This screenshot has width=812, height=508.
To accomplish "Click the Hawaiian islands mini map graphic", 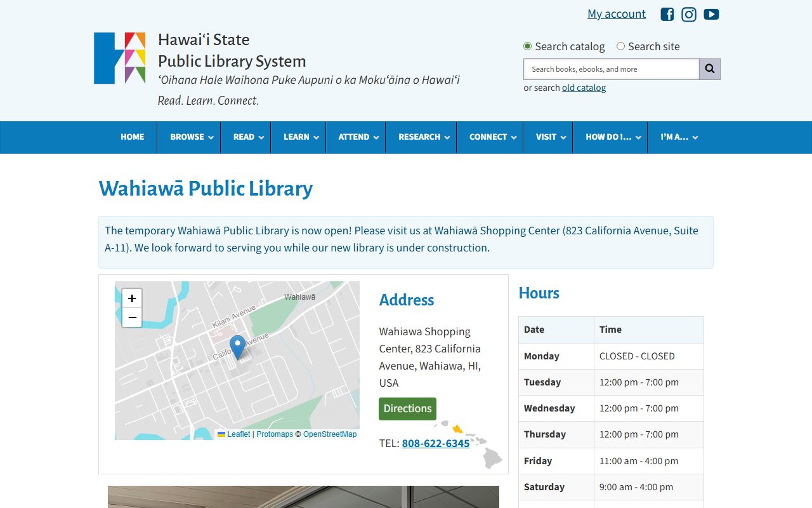I will click(469, 443).
